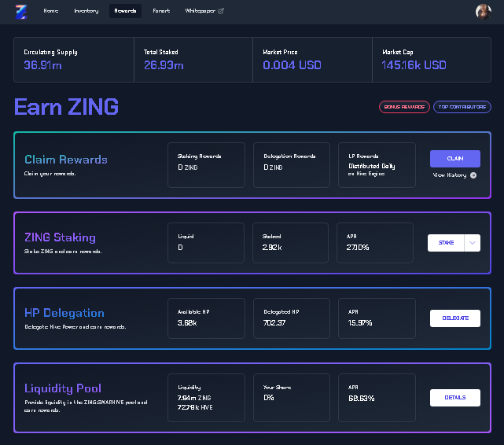Click the Liquid balance card
The image size is (504, 445).
click(206, 243)
